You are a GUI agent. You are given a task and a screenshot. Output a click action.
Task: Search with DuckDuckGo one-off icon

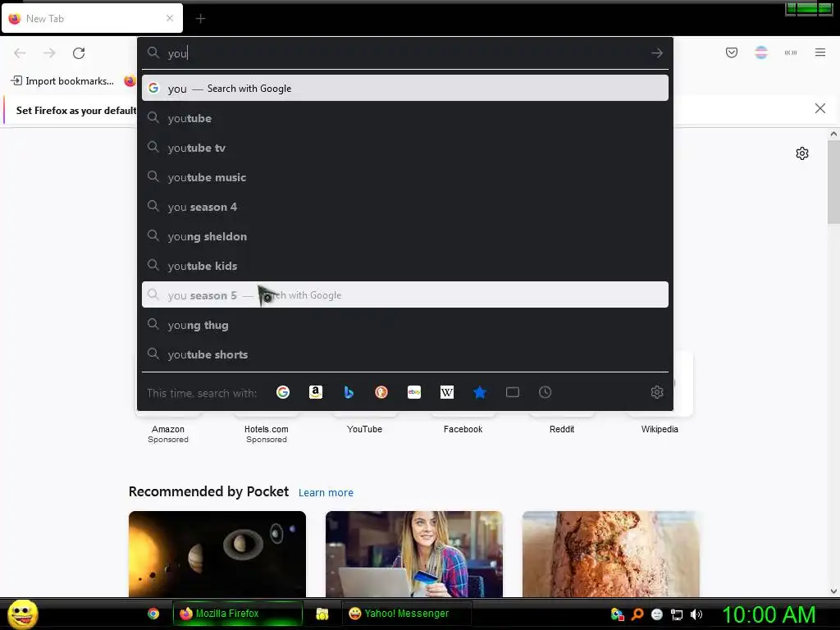[381, 393]
